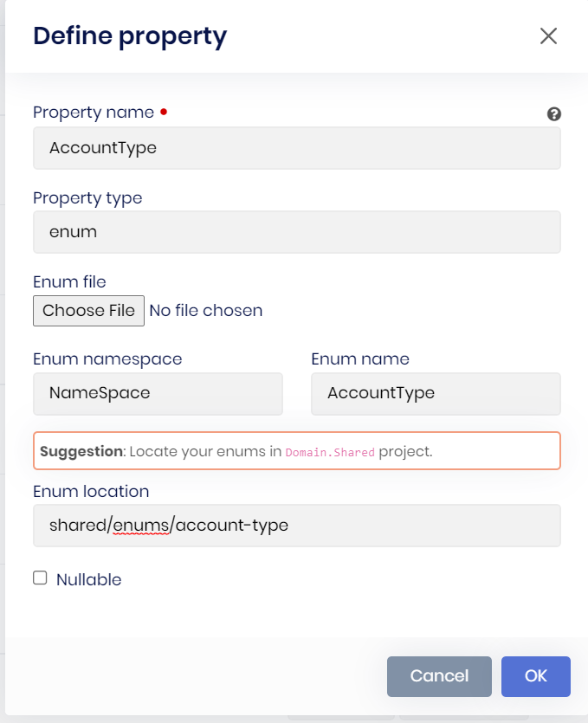Focus the Property name AccountType field
Screen dimensions: 588x723
click(x=296, y=148)
